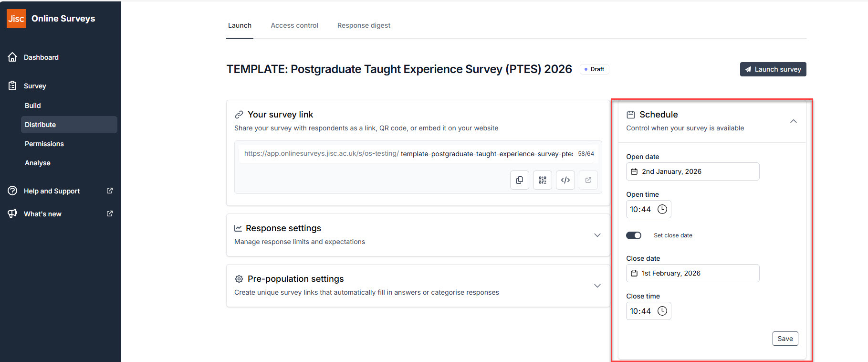868x362 pixels.
Task: Go to the Build page
Action: click(32, 106)
